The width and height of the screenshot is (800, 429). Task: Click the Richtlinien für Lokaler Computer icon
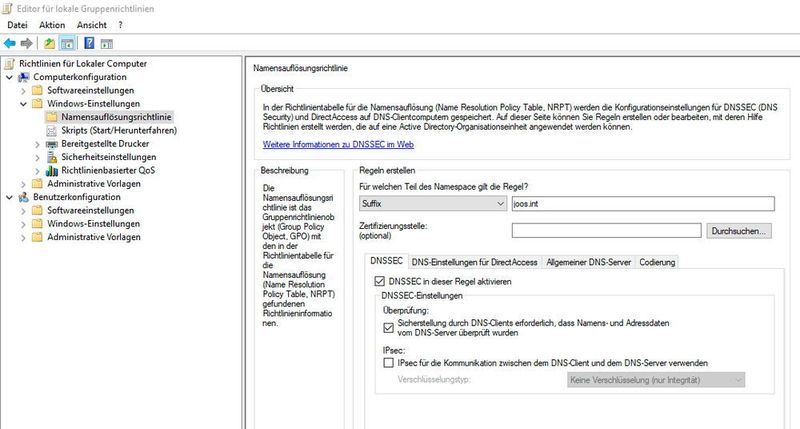click(x=9, y=64)
